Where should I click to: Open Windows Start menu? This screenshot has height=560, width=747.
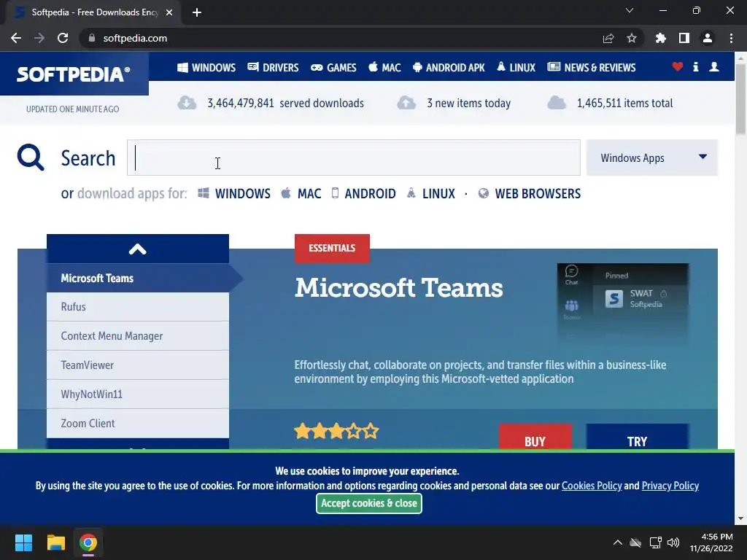(23, 542)
